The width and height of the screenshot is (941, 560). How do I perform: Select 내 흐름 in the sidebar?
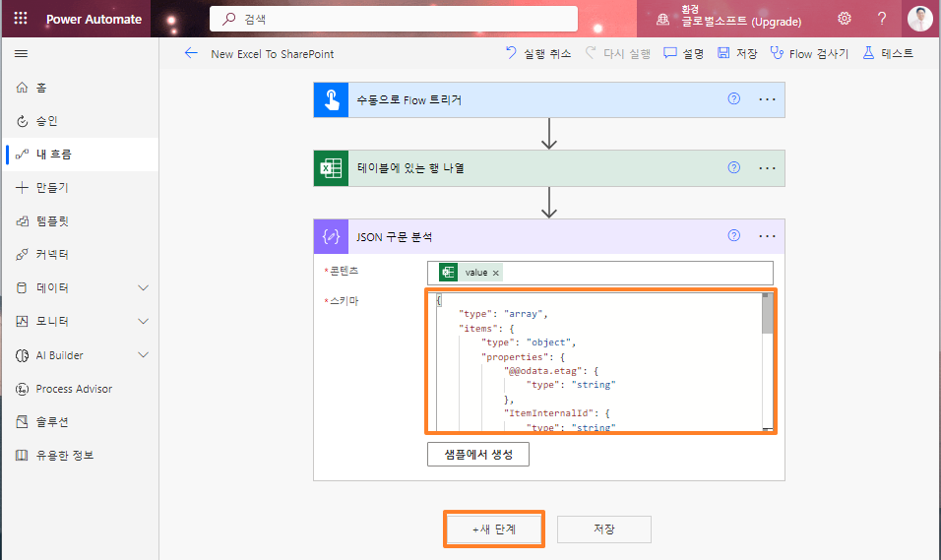point(79,155)
